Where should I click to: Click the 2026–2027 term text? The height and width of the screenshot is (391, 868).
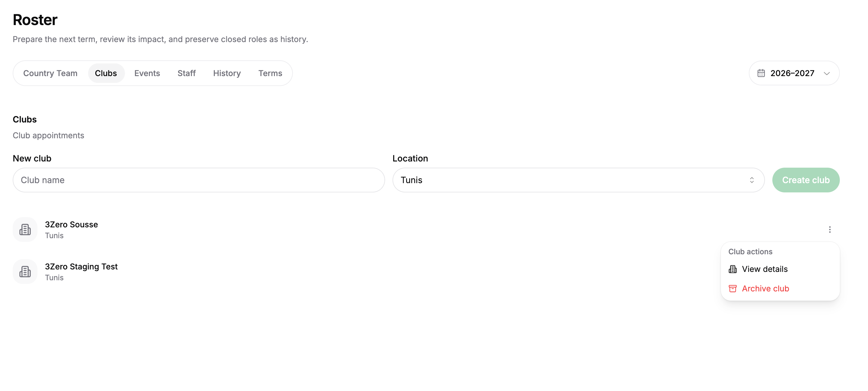point(792,73)
